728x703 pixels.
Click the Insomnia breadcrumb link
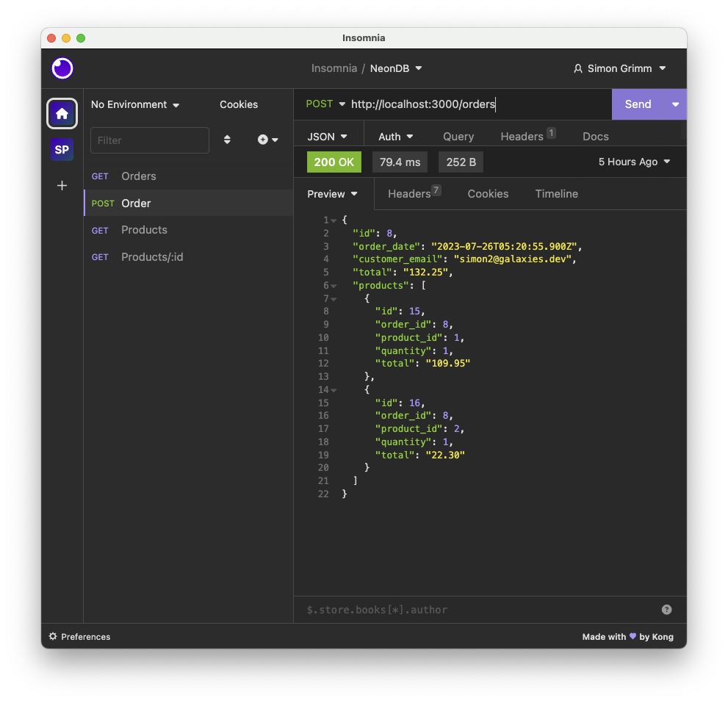334,68
